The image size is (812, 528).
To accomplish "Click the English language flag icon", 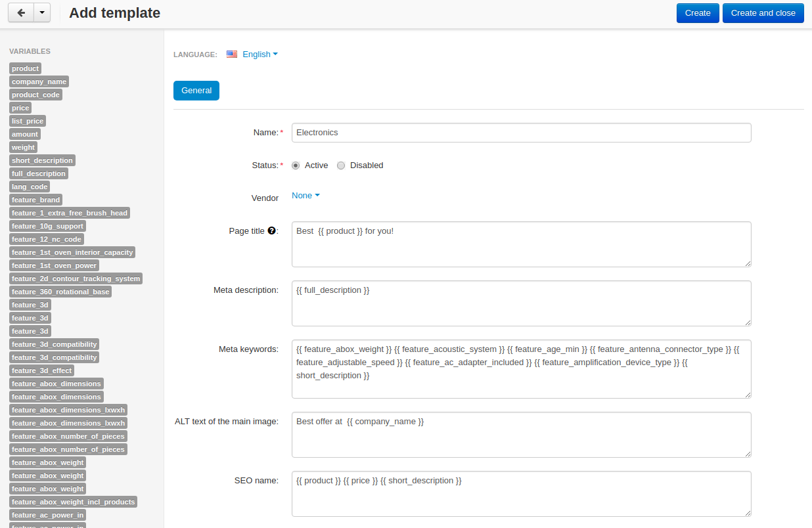I will [232, 55].
